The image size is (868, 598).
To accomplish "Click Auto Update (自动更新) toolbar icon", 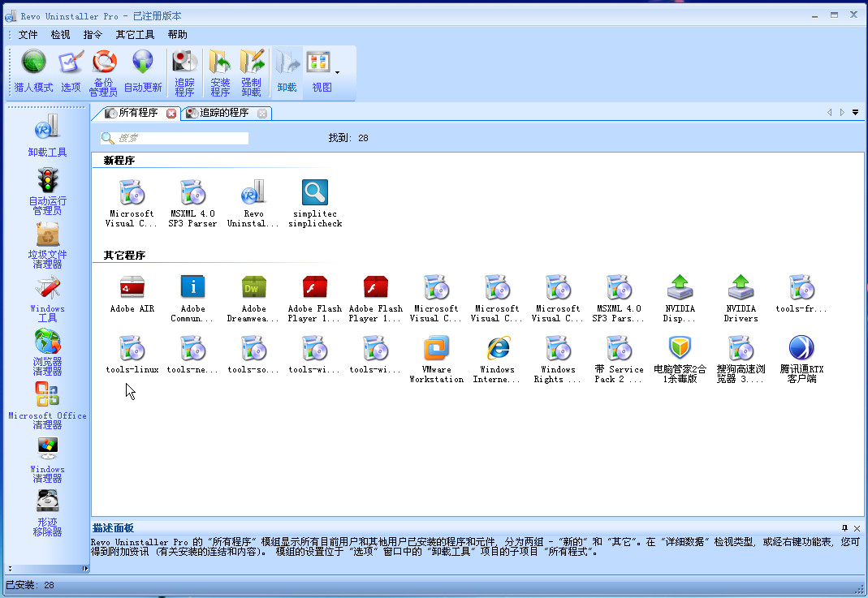I will pyautogui.click(x=143, y=71).
